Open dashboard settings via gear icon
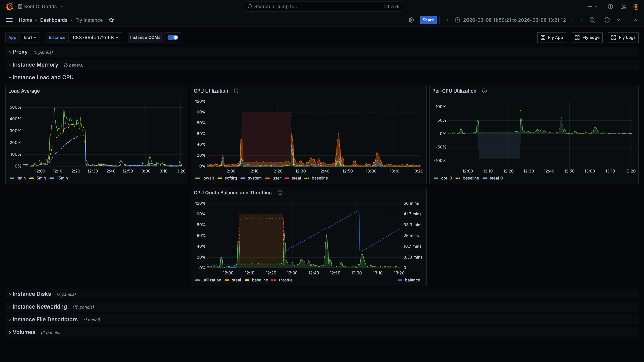Viewport: 644px width, 362px height. point(411,20)
